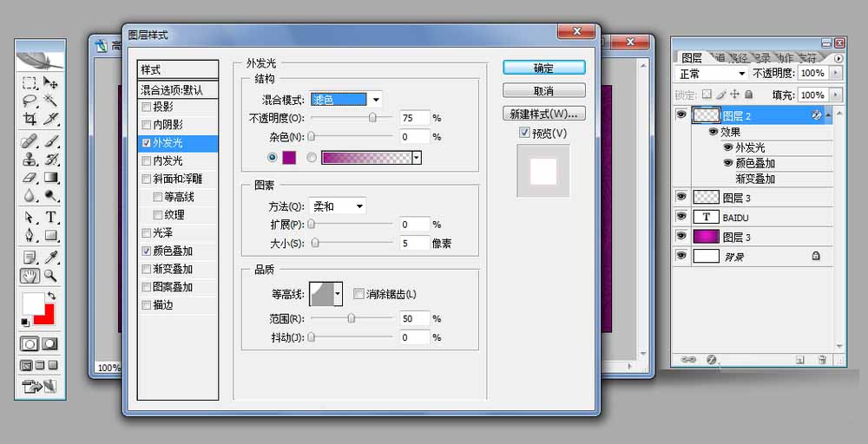Select 混合选项:默认 in style list

[x=178, y=89]
